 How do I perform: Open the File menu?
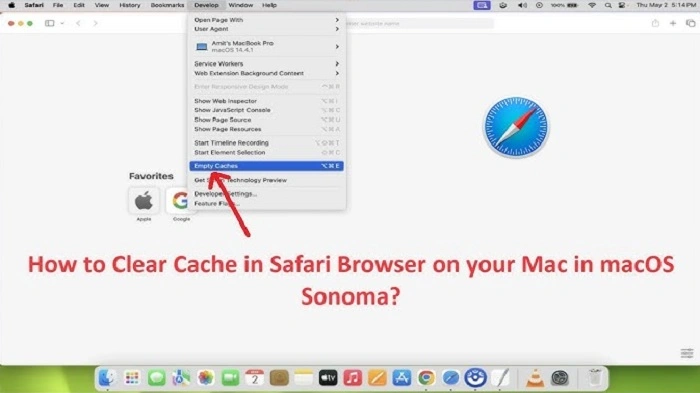[58, 5]
